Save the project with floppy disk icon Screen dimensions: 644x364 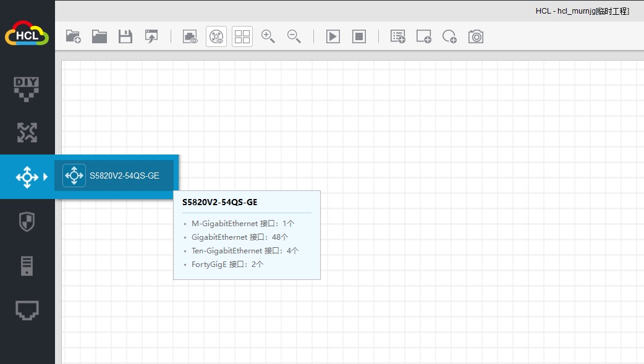[x=125, y=36]
